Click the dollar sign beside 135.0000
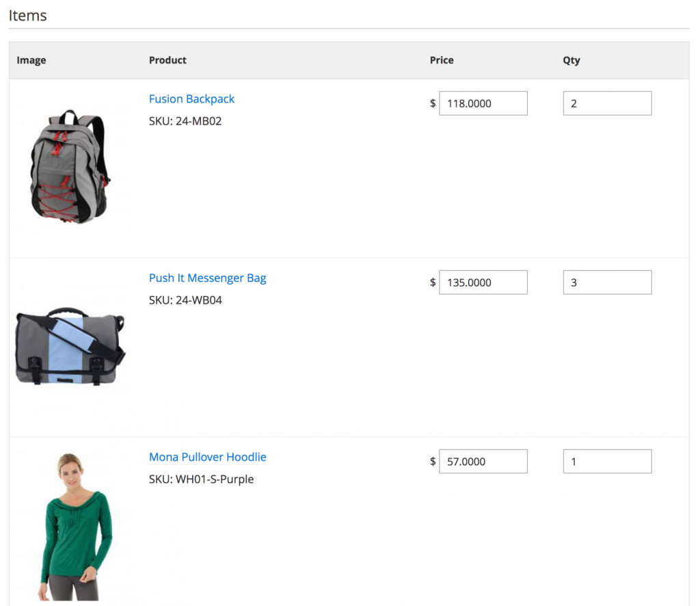 pyautogui.click(x=432, y=282)
